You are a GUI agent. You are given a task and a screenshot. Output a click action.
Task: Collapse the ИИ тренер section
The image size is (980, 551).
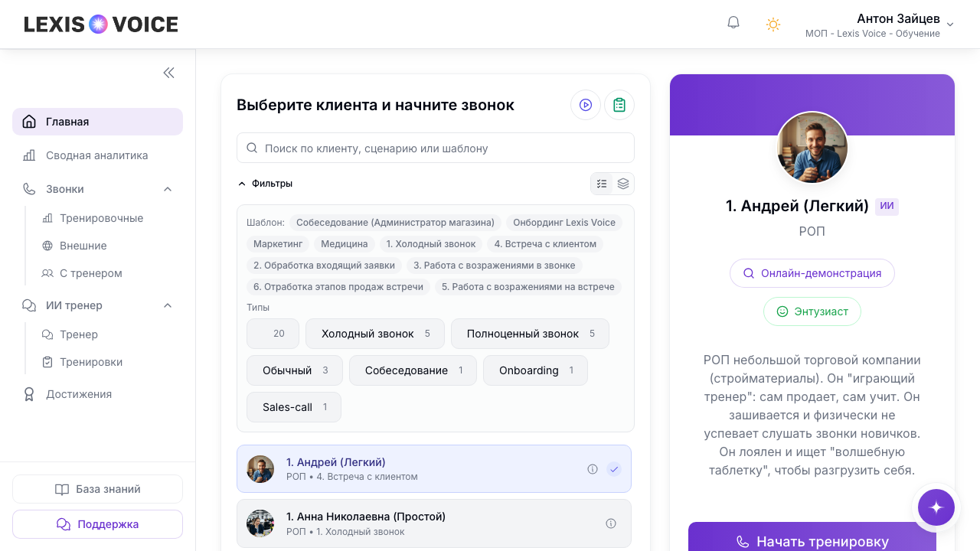pyautogui.click(x=168, y=305)
